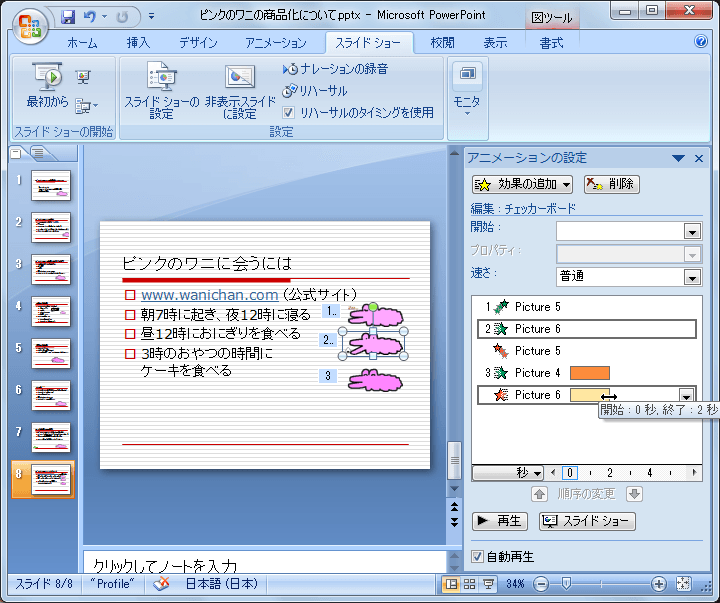This screenshot has width=720, height=603.
Task: Click the 再生 play button
Action: (500, 521)
